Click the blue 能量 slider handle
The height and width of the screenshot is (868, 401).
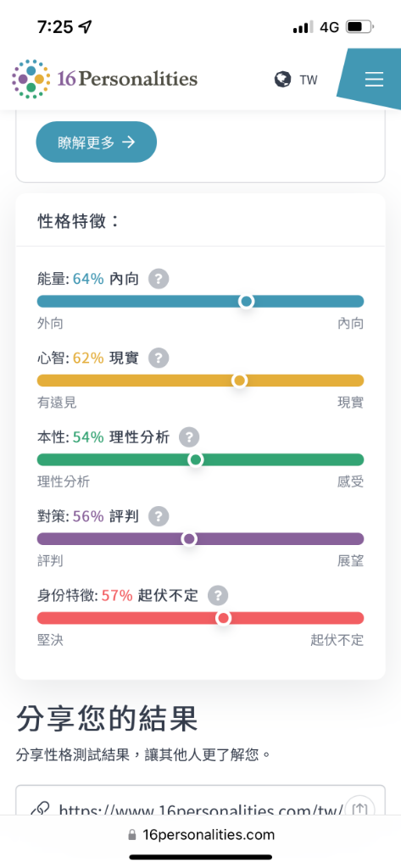click(247, 301)
